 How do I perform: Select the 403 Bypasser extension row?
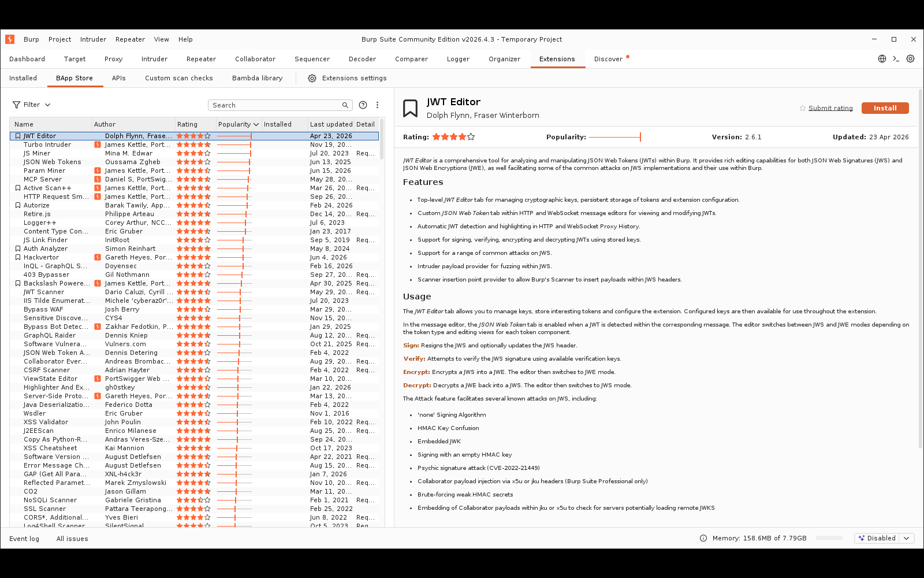pyautogui.click(x=194, y=275)
